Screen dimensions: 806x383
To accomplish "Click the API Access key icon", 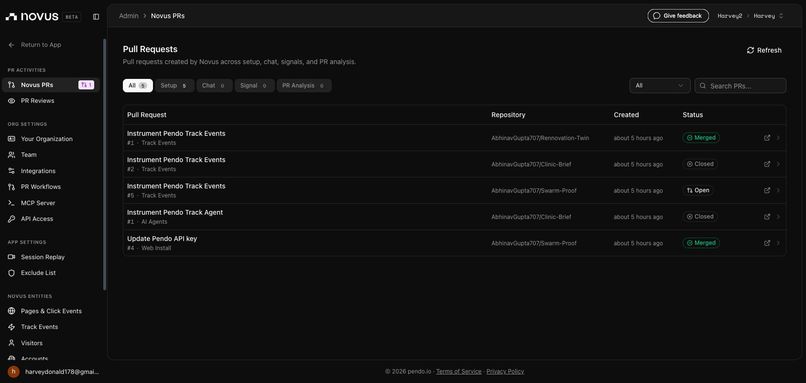I will (x=11, y=219).
